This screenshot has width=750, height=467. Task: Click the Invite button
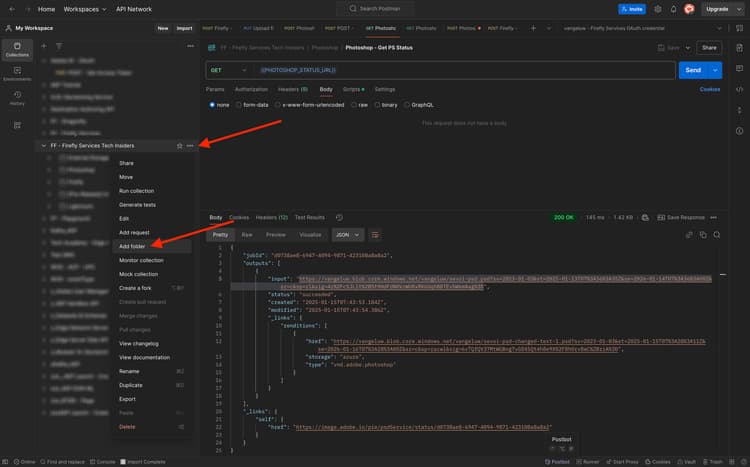point(632,9)
